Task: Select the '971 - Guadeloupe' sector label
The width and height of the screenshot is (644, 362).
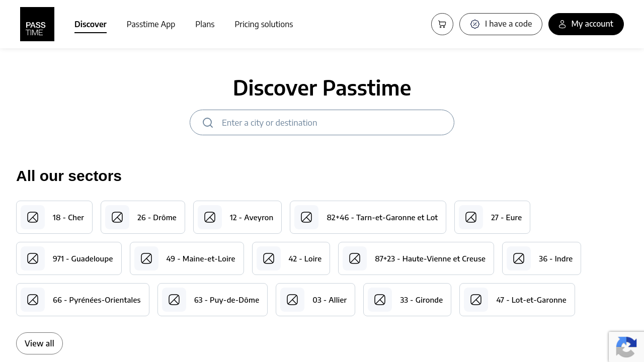Action: 83,258
